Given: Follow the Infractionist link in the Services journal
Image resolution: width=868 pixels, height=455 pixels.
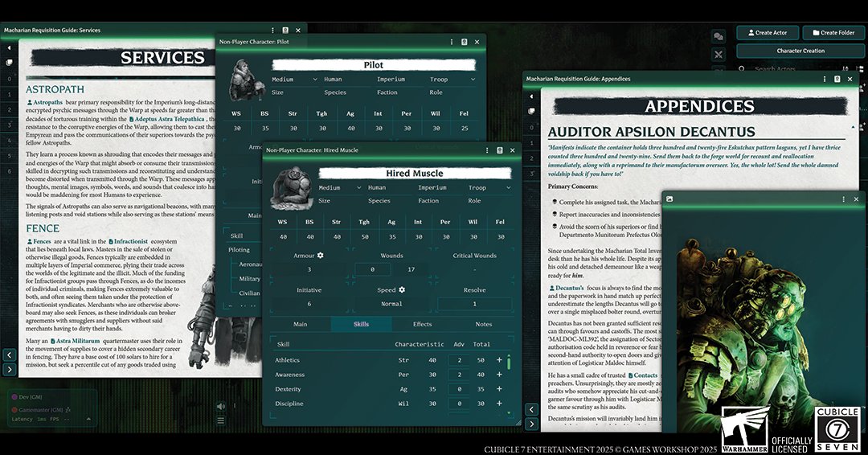Looking at the screenshot, I should point(128,241).
